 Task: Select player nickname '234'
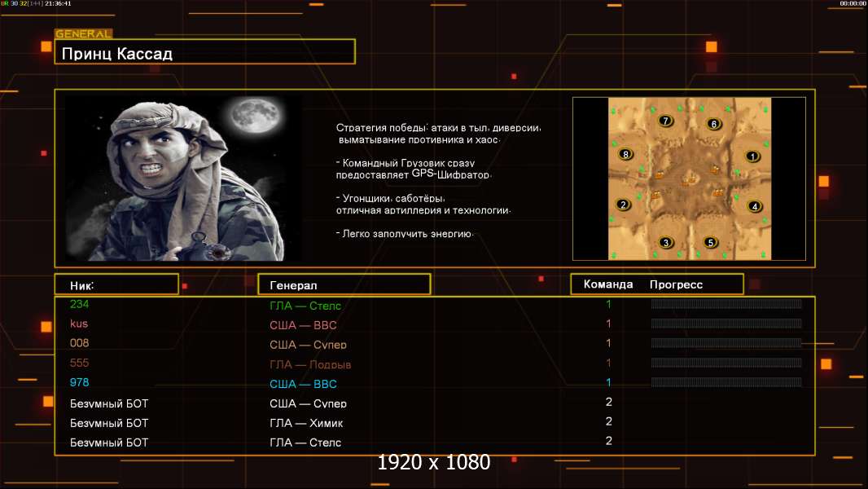point(79,304)
